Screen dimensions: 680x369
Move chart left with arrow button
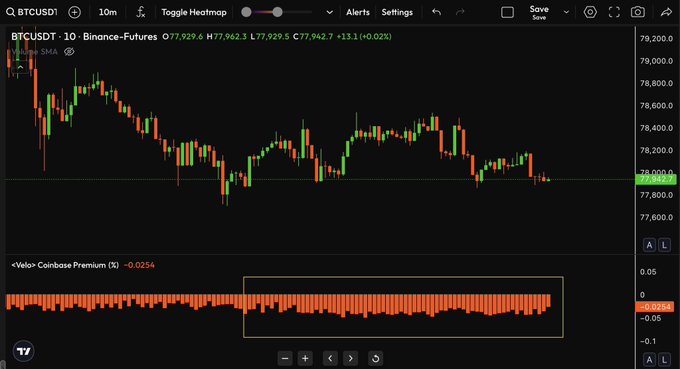point(330,359)
